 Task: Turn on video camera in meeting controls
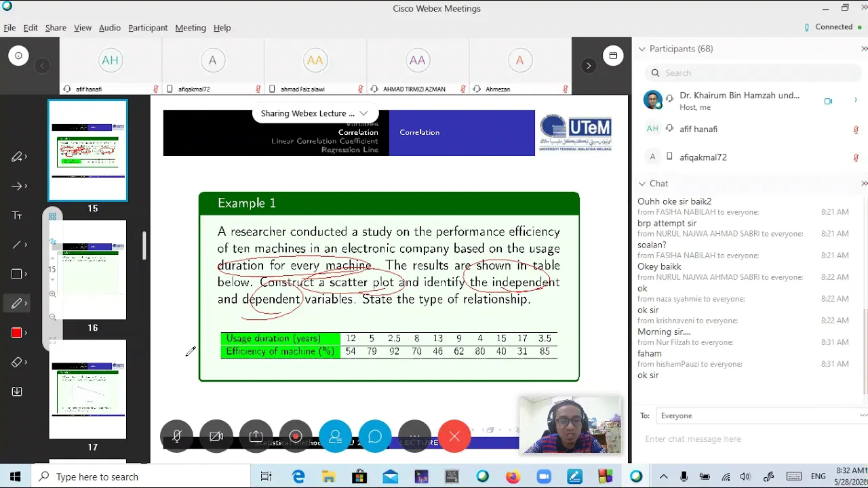click(x=216, y=436)
